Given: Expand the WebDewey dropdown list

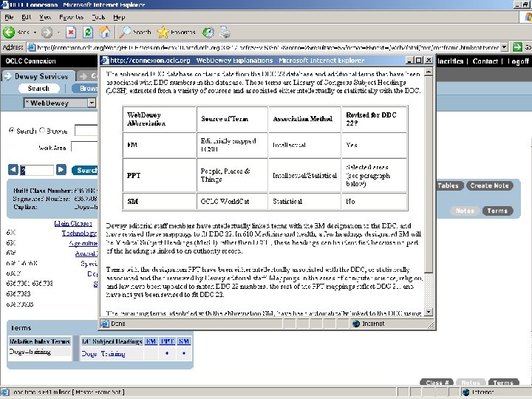Looking at the screenshot, I should coord(92,103).
